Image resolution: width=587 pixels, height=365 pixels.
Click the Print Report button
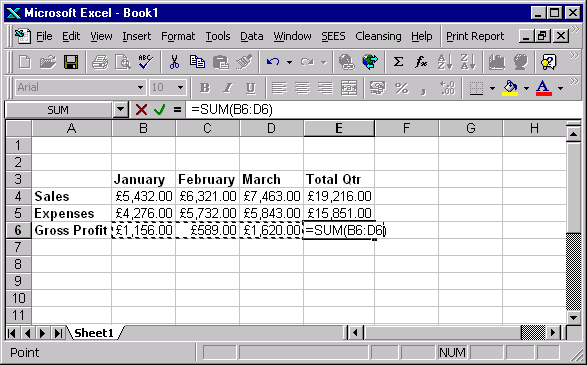(x=475, y=36)
